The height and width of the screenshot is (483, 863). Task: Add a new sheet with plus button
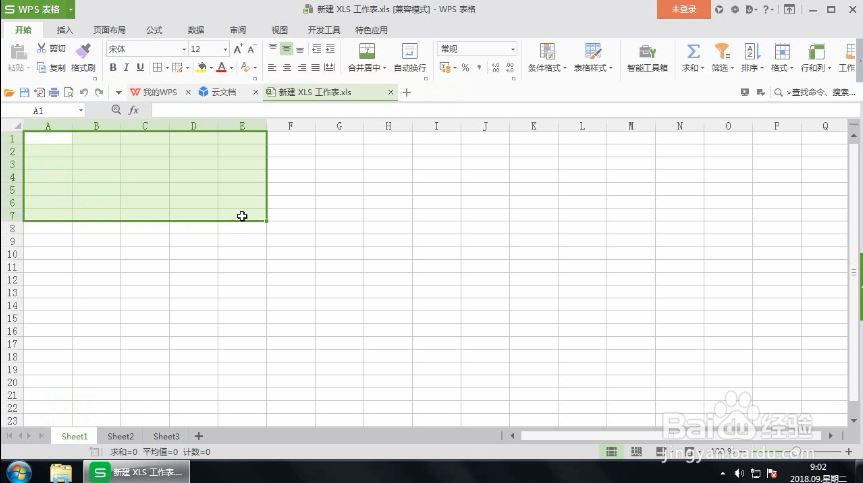coord(199,436)
